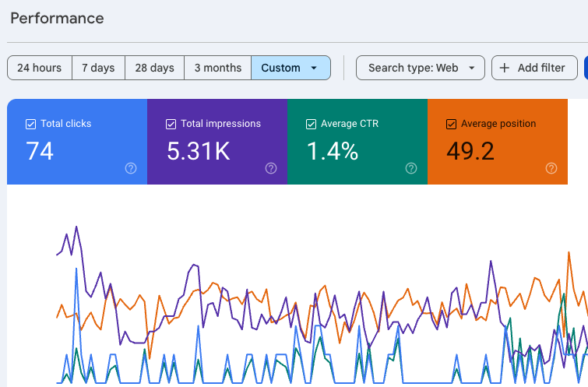Screen dimensions: 588x387
Task: Select the 7 days range tab
Action: (98, 68)
